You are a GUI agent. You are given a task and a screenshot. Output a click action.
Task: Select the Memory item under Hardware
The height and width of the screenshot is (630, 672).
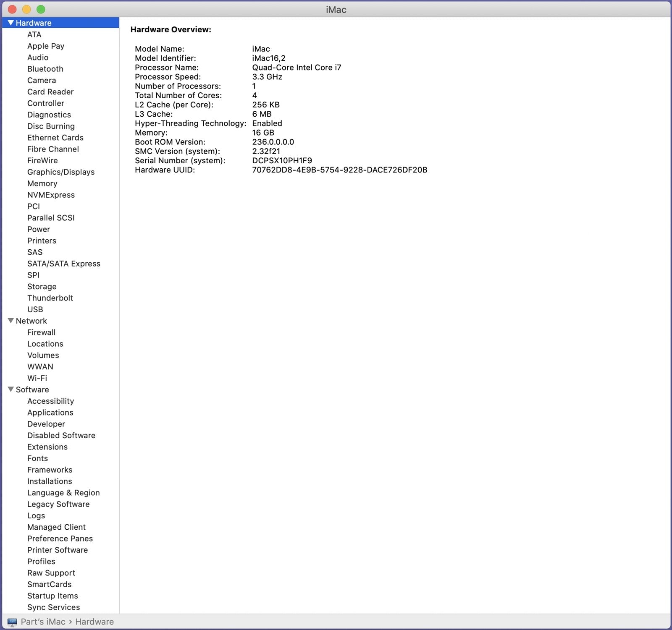coord(42,183)
